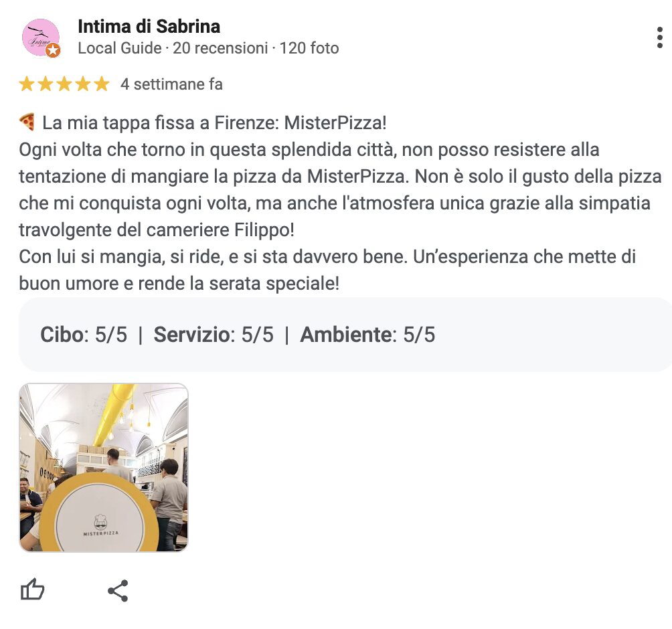This screenshot has height=629, width=672.
Task: Click the orange Local Guide star badge
Action: 53,50
